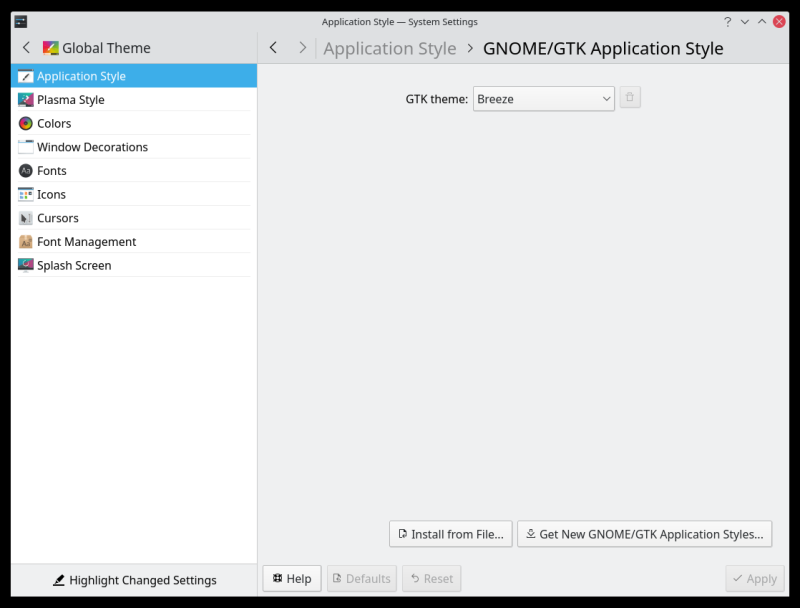Click the Application Style breadcrumb entry
The image size is (800, 608).
(x=390, y=48)
